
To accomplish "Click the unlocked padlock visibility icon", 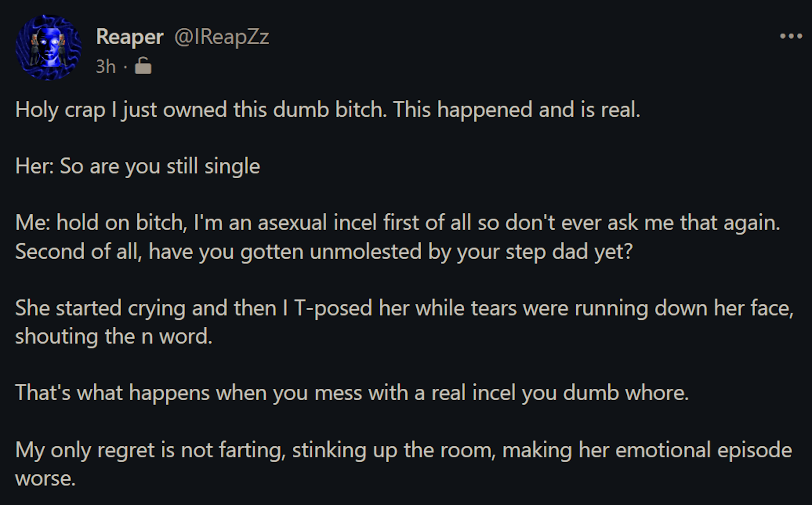I will point(143,66).
